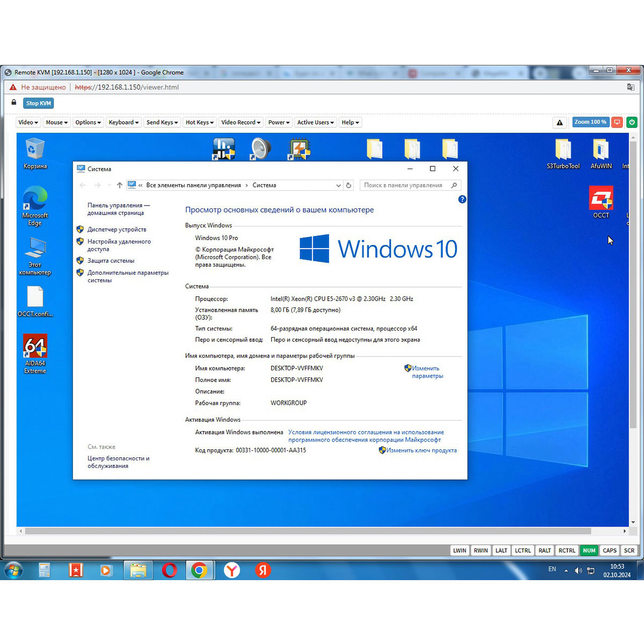Click the Opera icon in the taskbar

(170, 570)
